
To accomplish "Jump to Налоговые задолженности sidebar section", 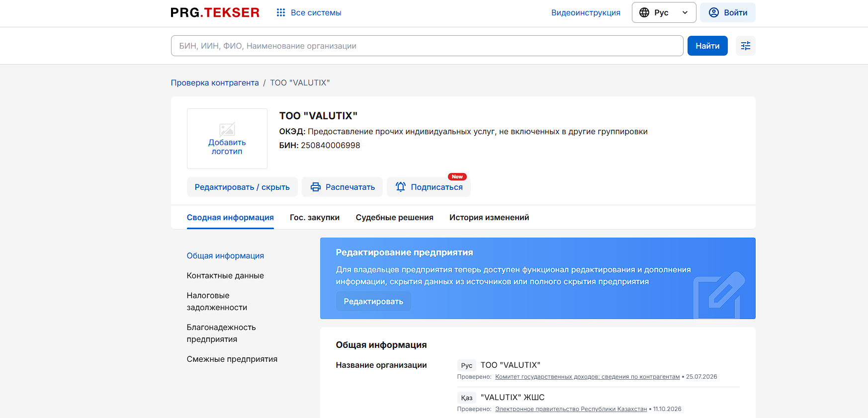I will click(217, 301).
